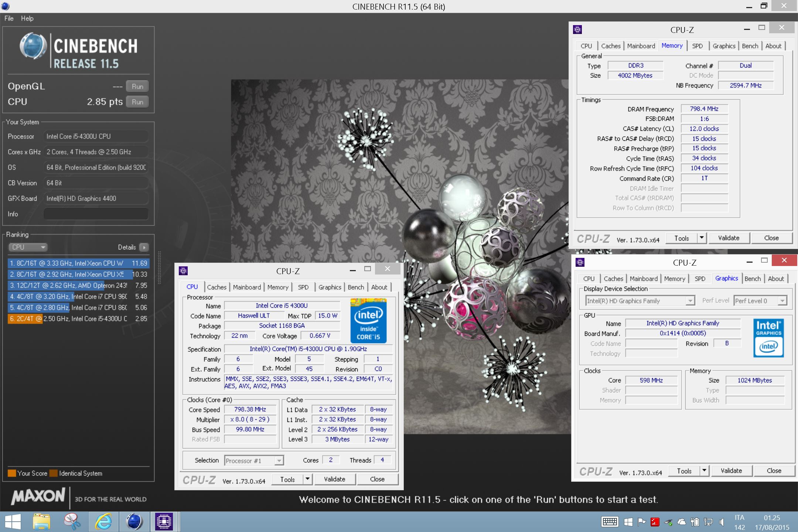Open Graphics tab in CPU window
Viewport: 798px width, 532px height.
point(330,287)
